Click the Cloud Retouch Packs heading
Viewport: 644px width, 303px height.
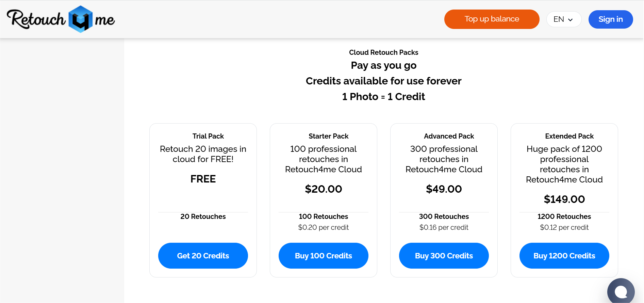383,52
